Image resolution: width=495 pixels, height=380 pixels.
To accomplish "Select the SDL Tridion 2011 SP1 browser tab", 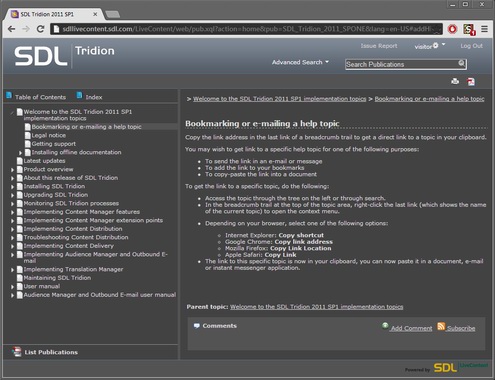I will 53,14.
